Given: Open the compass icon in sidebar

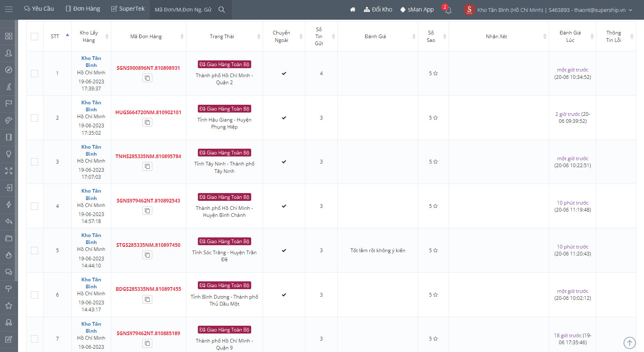Looking at the screenshot, I should [9, 70].
